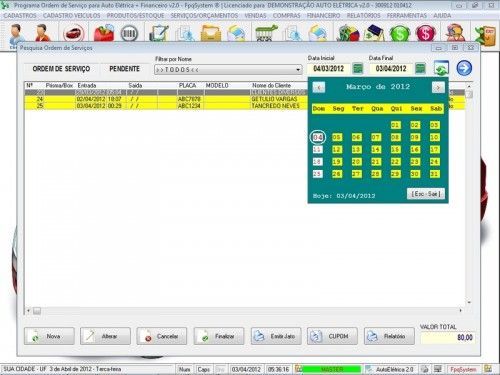Select day 15 in the March calendar

tap(395, 150)
